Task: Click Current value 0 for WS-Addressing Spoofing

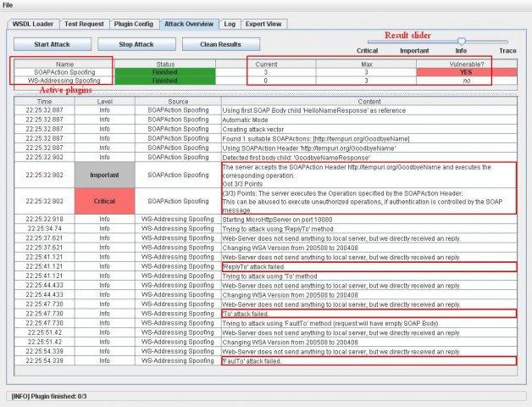Action: point(266,81)
